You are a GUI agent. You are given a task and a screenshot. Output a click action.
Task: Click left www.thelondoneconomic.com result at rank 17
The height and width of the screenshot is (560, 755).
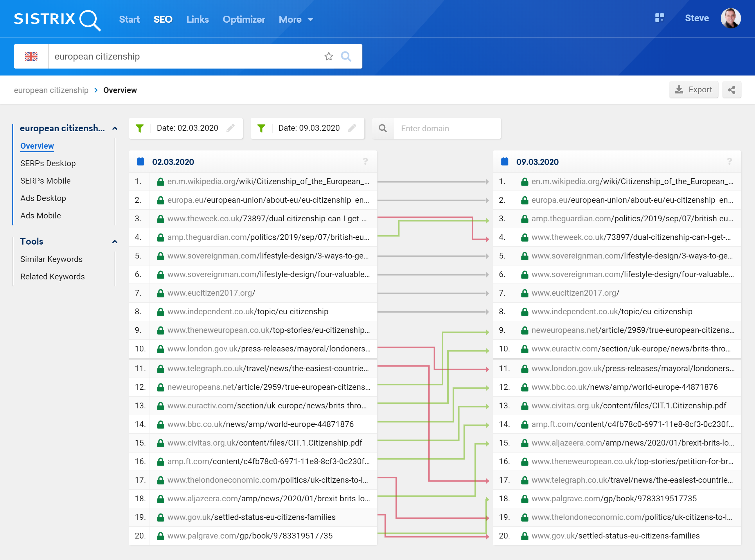click(x=268, y=480)
